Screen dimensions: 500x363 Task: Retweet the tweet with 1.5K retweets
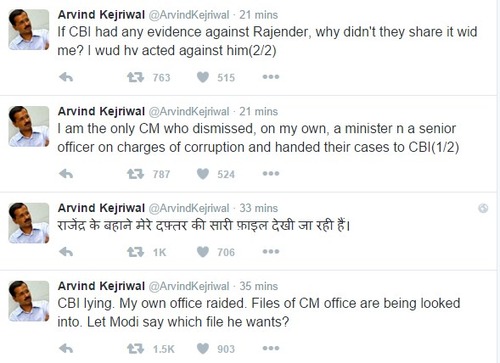[135, 349]
